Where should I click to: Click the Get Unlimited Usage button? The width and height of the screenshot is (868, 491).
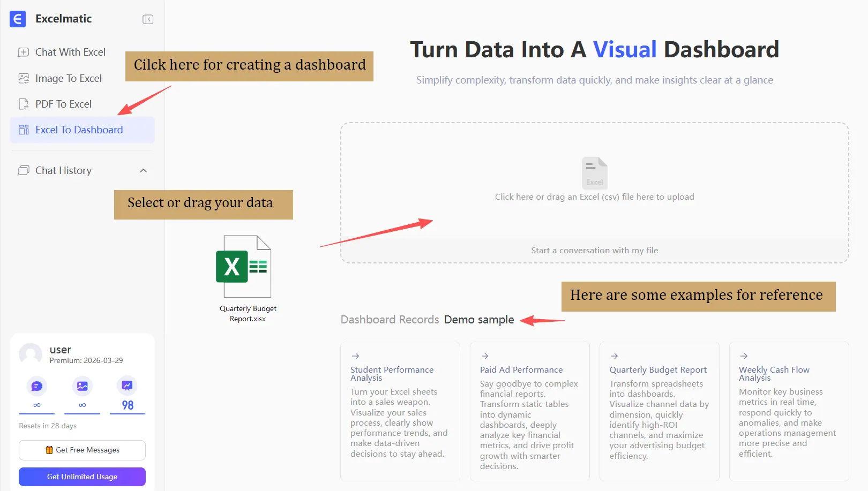click(x=82, y=477)
